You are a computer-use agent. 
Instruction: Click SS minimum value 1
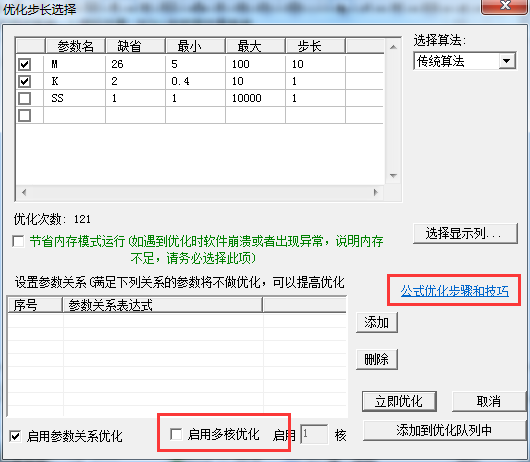coord(195,98)
